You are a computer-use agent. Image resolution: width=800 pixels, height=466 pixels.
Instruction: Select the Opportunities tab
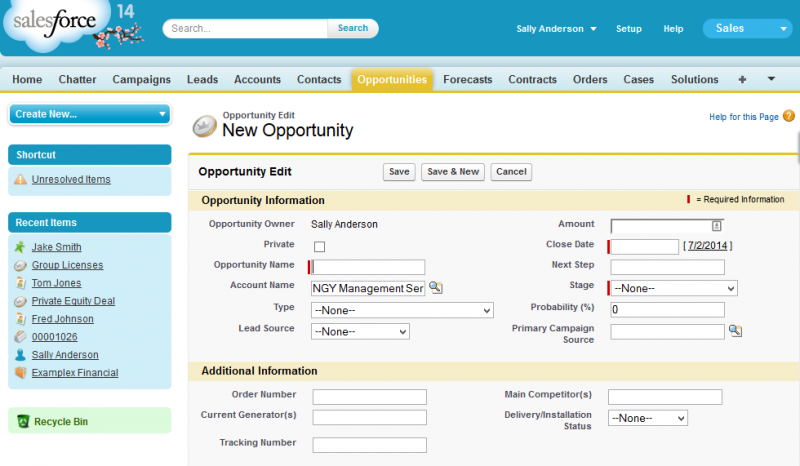[392, 80]
